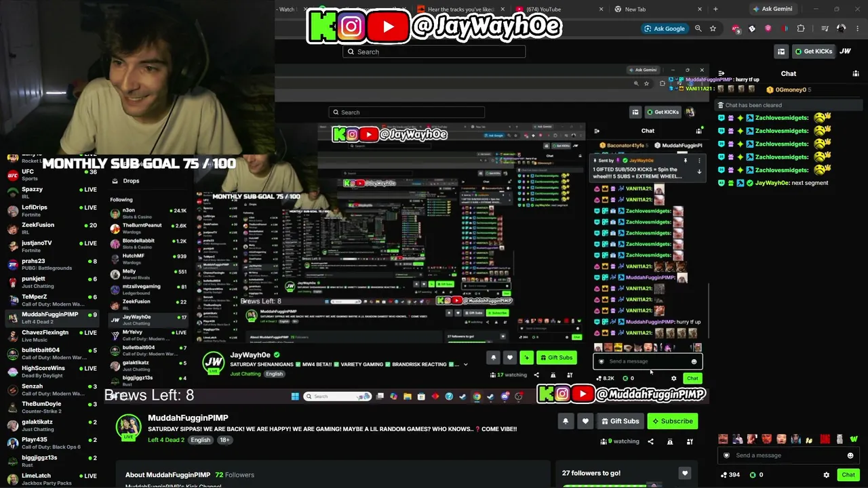Image resolution: width=868 pixels, height=488 pixels.
Task: Toggle the bell beside JayWayhOe Gift Subs
Action: pos(494,358)
